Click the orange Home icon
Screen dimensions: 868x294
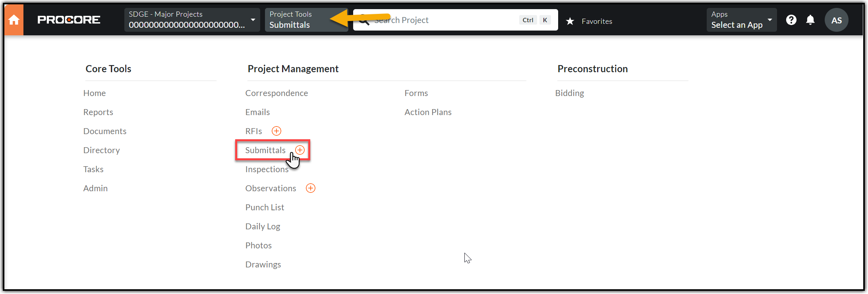click(14, 20)
